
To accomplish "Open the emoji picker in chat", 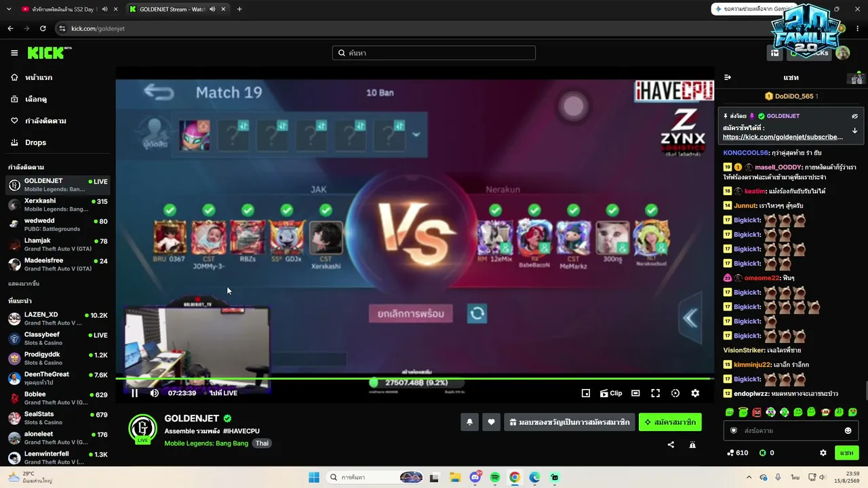I will pos(848,430).
